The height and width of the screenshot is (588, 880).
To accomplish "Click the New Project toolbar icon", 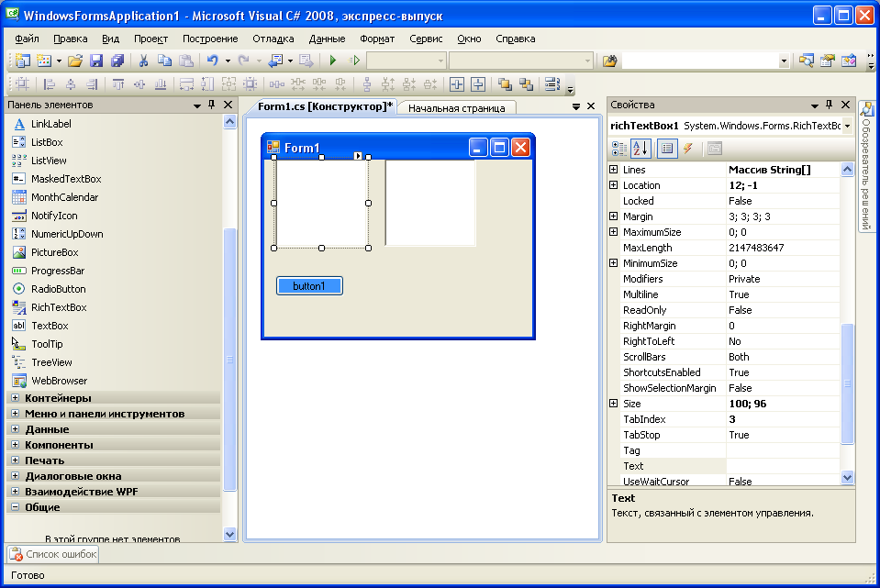I will [22, 60].
